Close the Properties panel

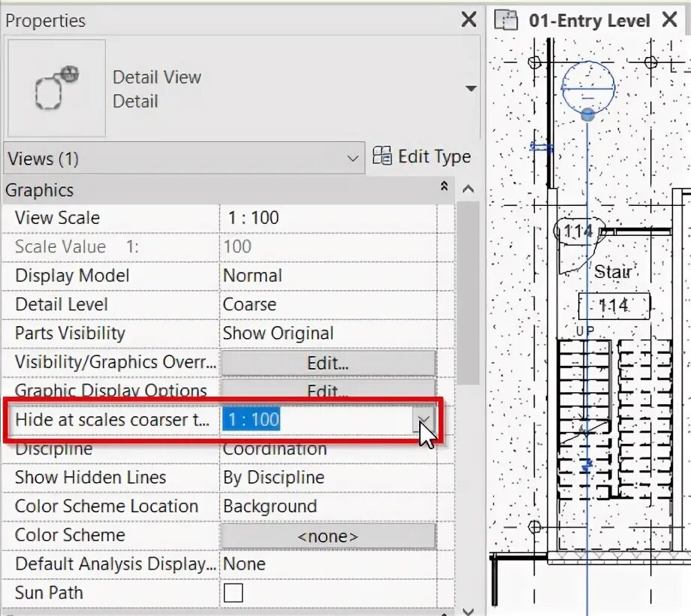tap(469, 20)
